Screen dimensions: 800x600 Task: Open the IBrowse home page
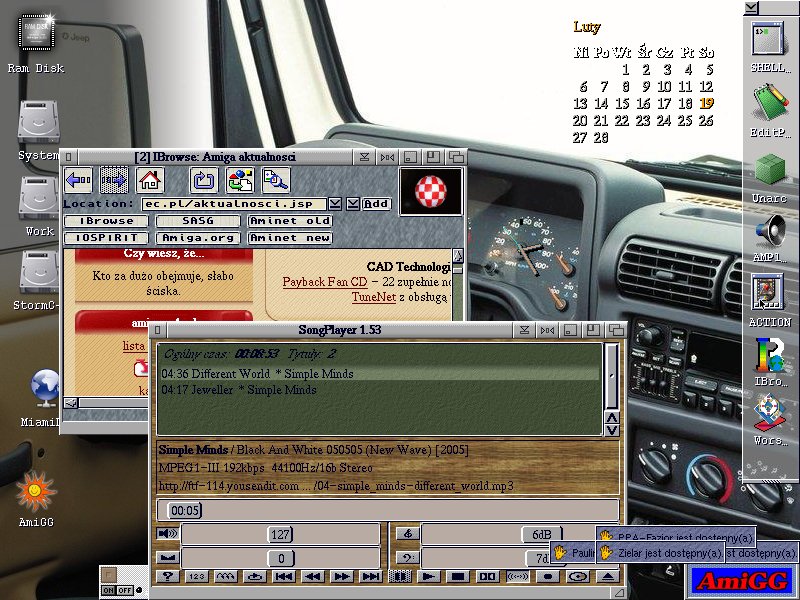[x=149, y=180]
